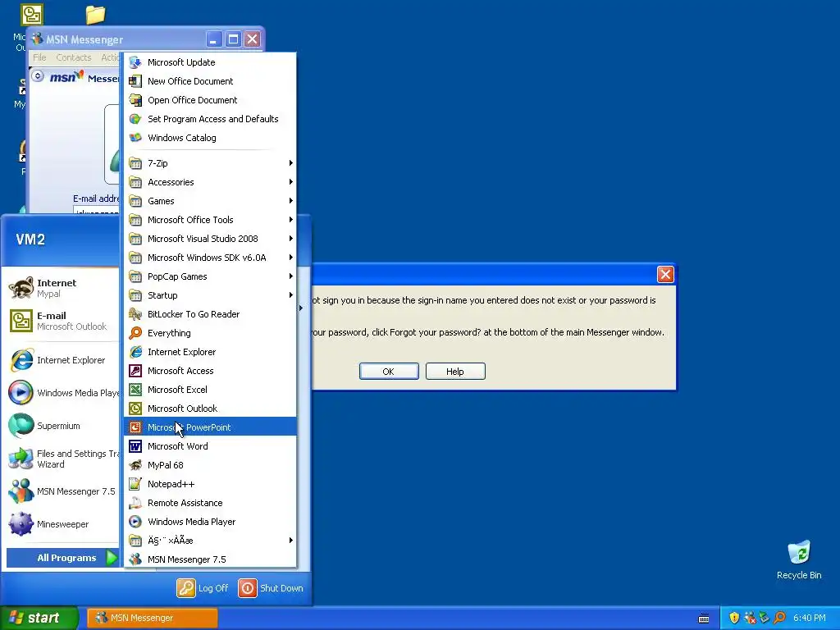The image size is (840, 630).
Task: Expand the Games submenu
Action: click(210, 201)
